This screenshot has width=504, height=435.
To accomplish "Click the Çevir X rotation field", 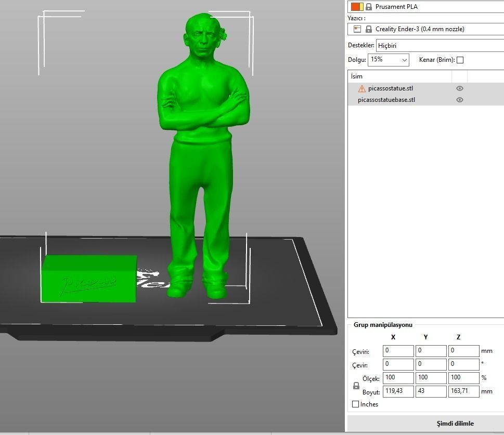I will (398, 364).
